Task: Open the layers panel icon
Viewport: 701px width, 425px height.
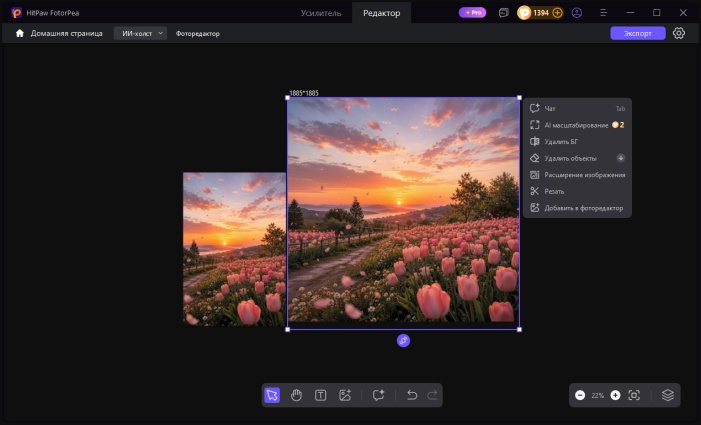Action: 667,395
